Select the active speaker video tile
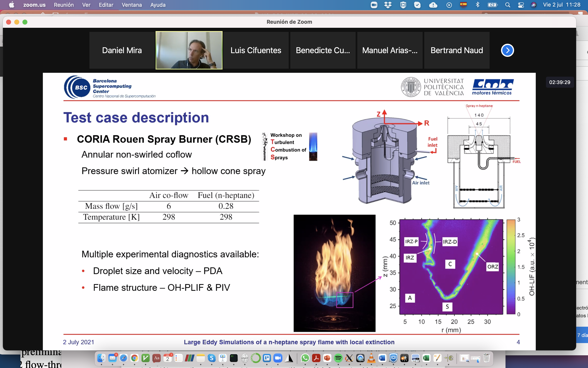Screen dimensions: 588x368 tap(189, 50)
